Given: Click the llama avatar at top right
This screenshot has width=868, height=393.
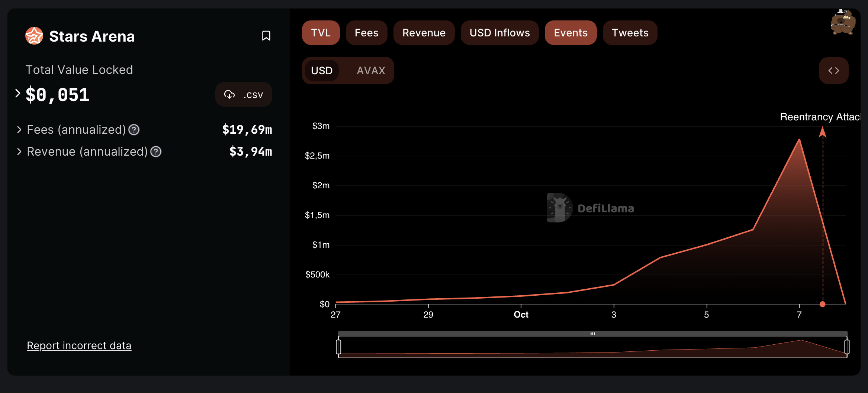Looking at the screenshot, I should tap(842, 22).
